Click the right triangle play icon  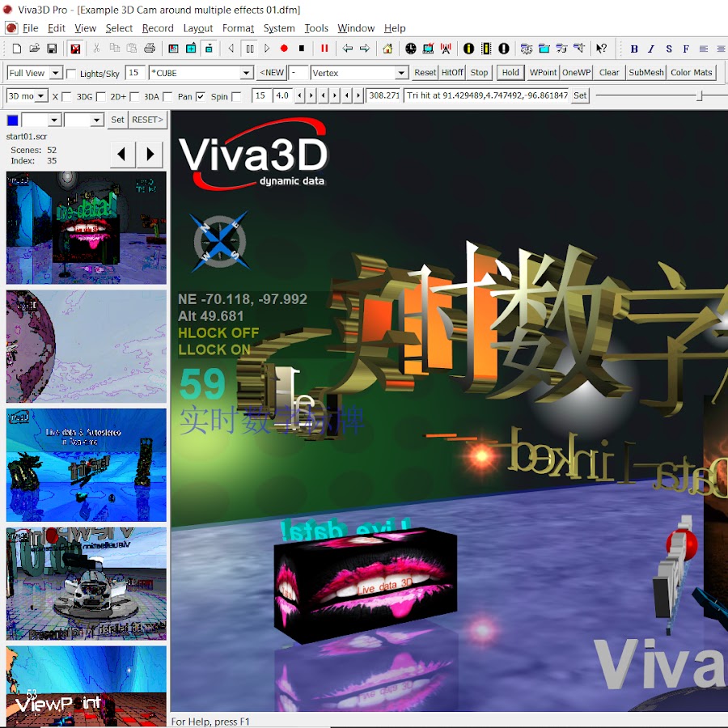(267, 49)
